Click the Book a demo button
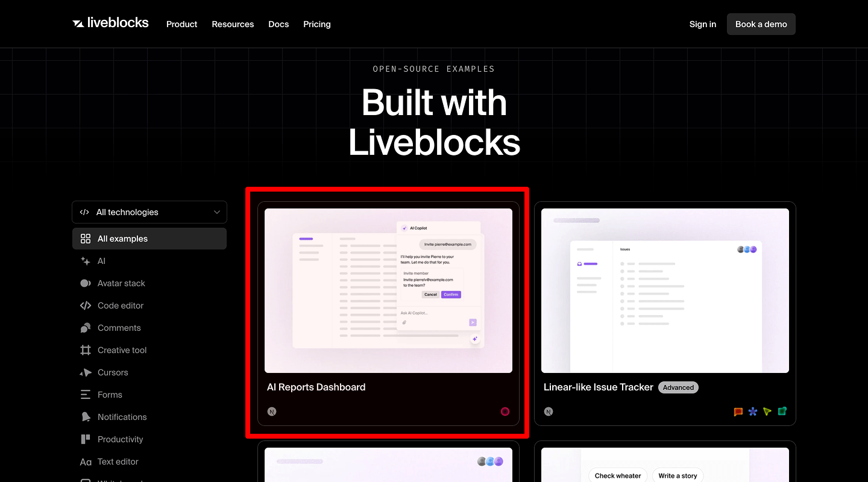Viewport: 868px width, 482px height. click(x=761, y=24)
